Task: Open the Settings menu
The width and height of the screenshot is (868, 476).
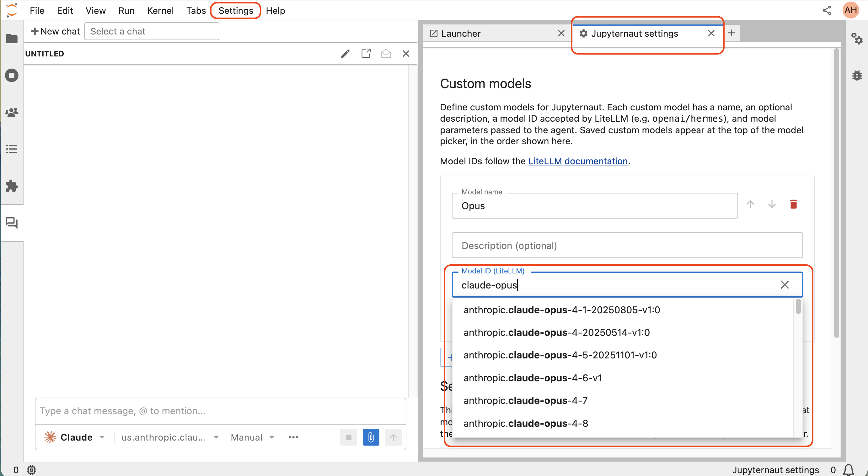Action: [x=236, y=10]
